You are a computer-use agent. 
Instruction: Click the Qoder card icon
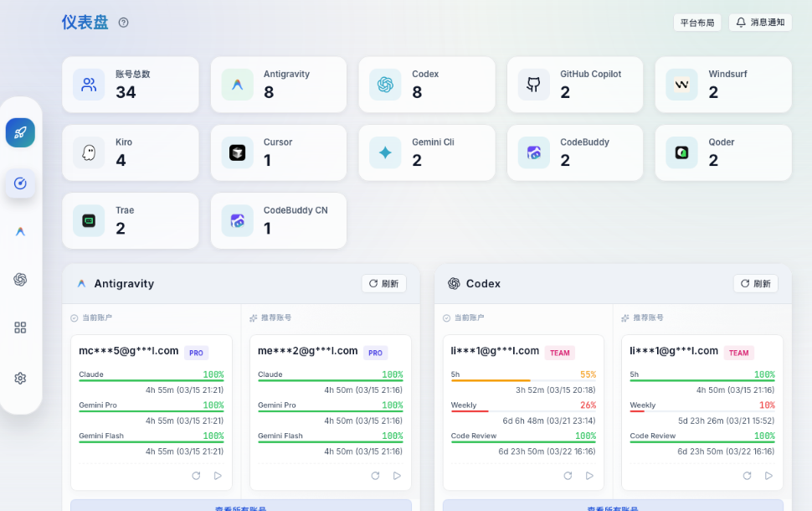681,153
